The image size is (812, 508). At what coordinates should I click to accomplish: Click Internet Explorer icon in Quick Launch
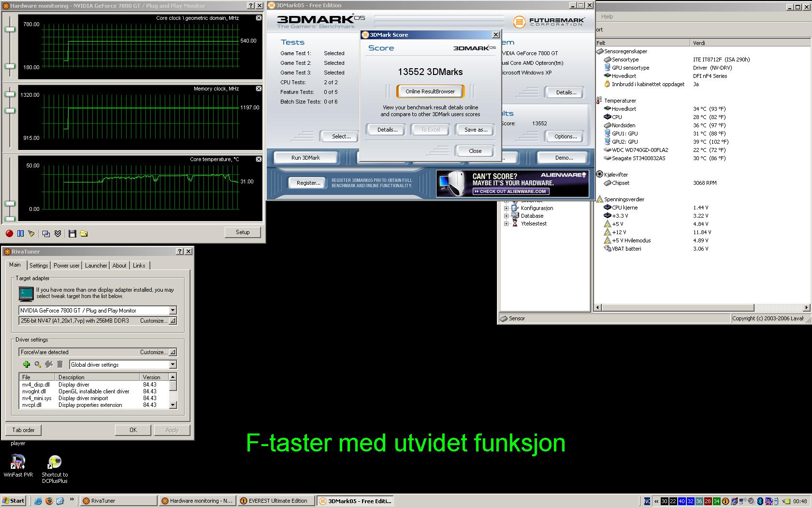coord(38,501)
